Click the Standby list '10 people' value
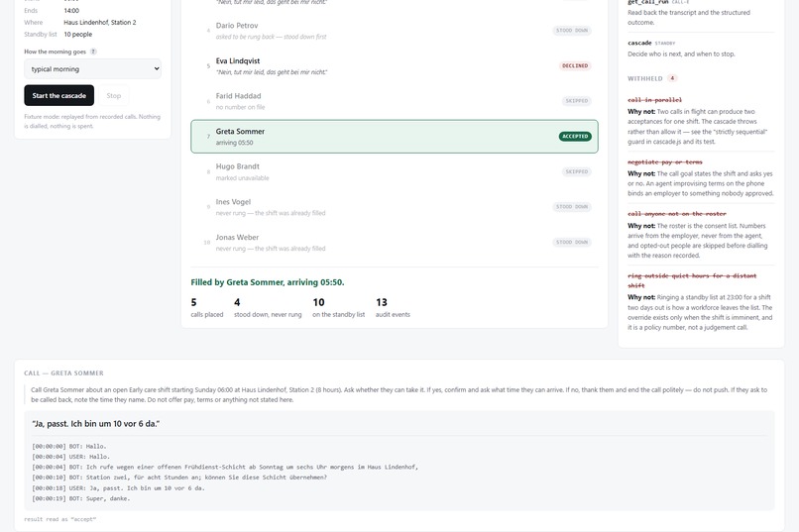Viewport: 799px width, 532px height. 78,34
